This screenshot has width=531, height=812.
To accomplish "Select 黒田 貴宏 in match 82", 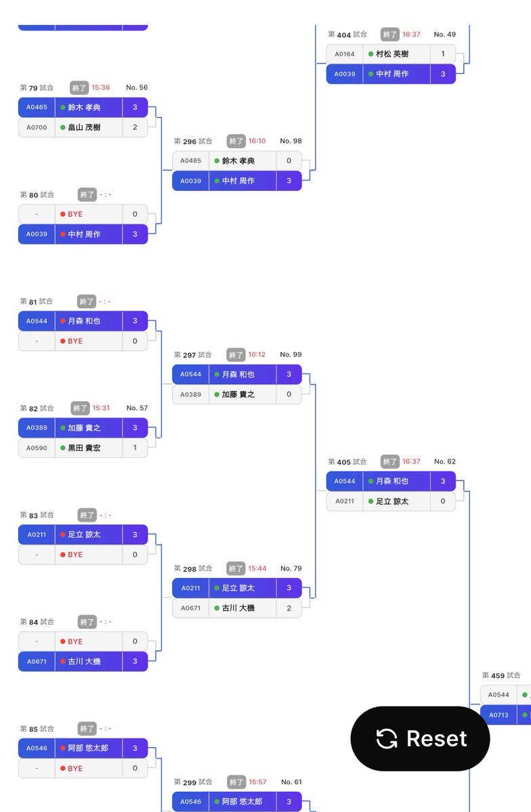I will click(83, 448).
